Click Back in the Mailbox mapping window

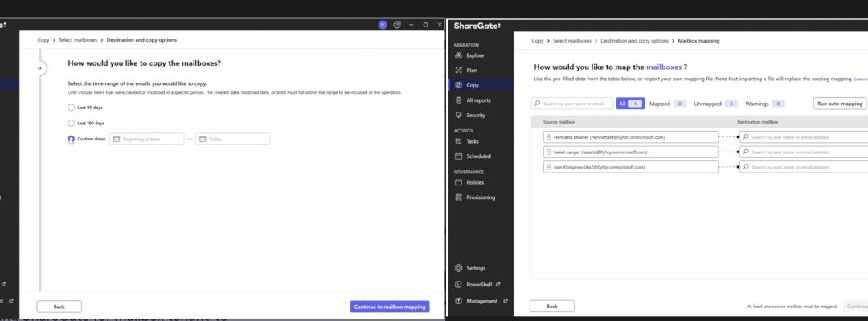[552, 306]
